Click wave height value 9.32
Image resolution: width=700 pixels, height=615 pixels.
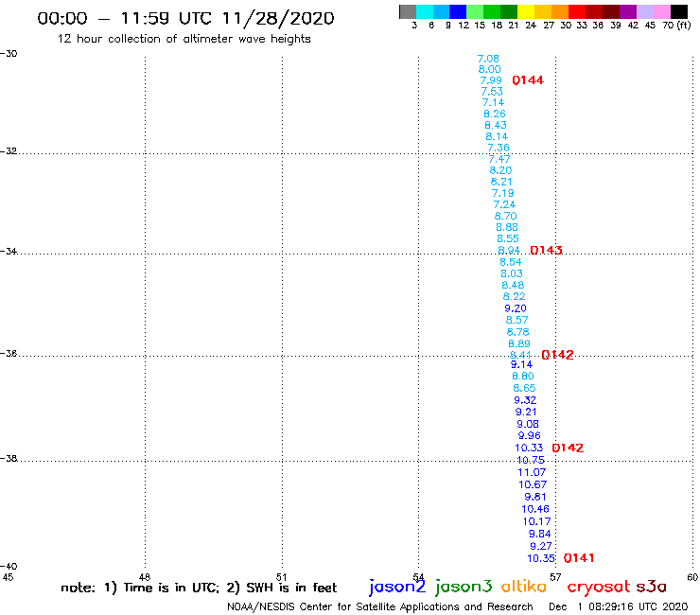525,400
